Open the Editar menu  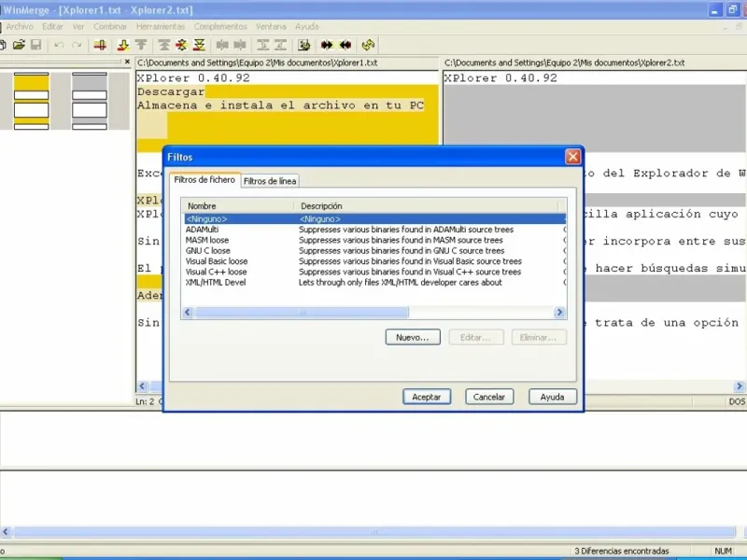(x=52, y=27)
